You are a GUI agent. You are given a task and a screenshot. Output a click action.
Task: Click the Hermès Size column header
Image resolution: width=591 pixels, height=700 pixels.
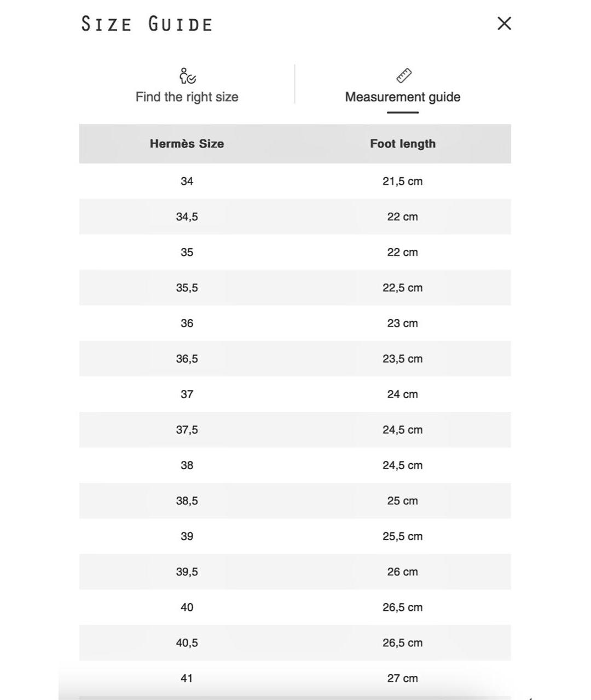[x=187, y=144]
